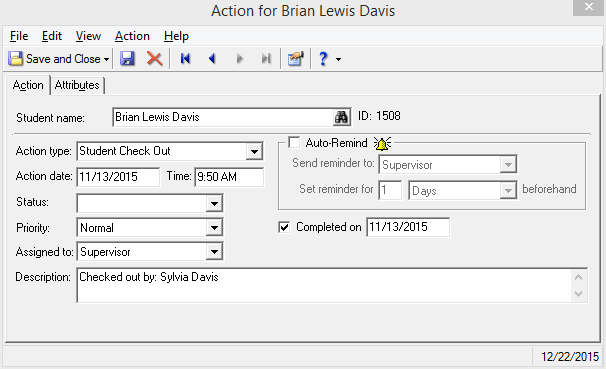606x369 pixels.
Task: Open the Send reminder to dropdown
Action: click(508, 165)
